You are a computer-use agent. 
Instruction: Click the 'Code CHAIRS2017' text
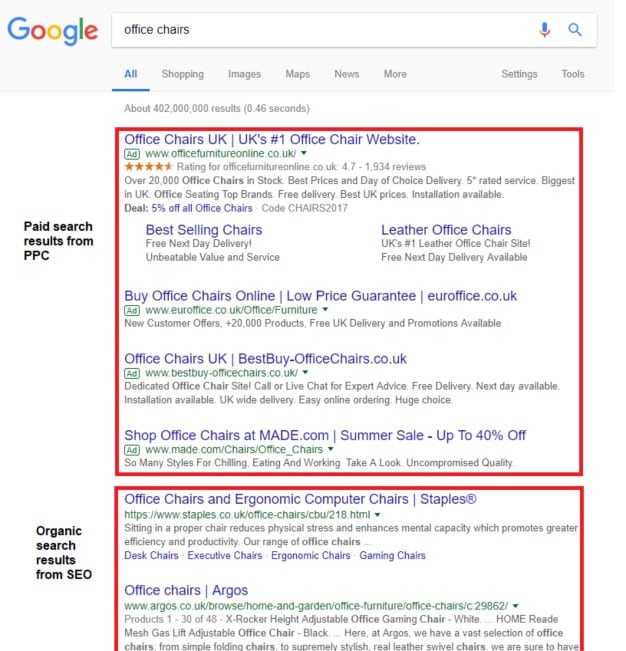(304, 208)
